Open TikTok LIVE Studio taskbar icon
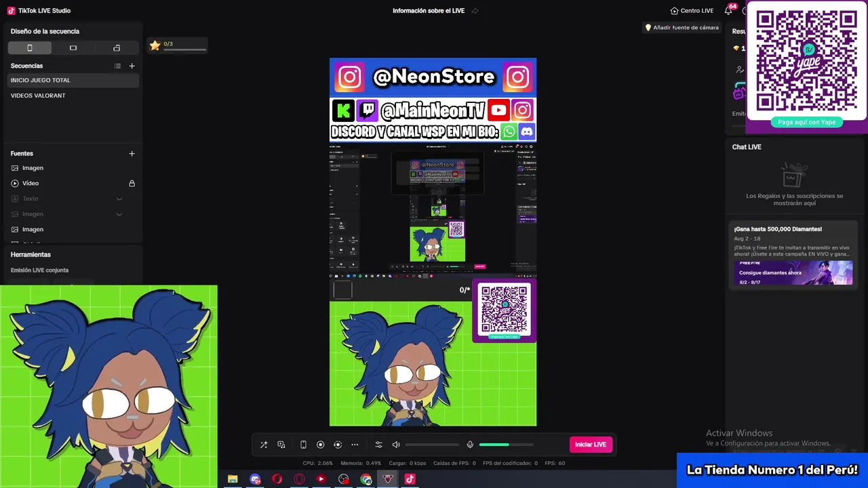 [x=410, y=479]
